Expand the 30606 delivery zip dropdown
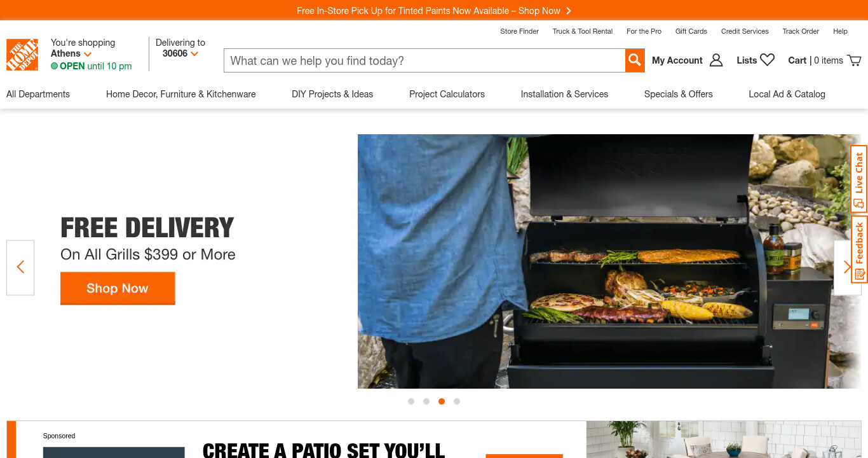Screen dimensions: 868x458 coord(180,53)
